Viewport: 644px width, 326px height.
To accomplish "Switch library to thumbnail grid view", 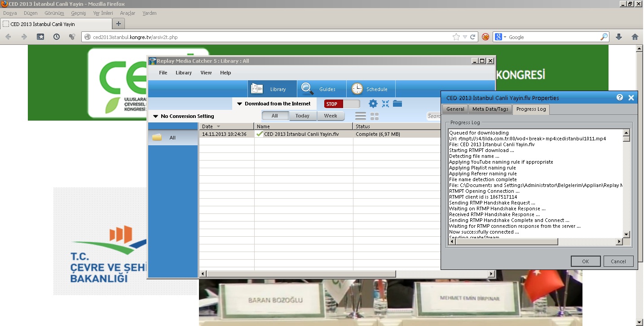I will (x=375, y=116).
